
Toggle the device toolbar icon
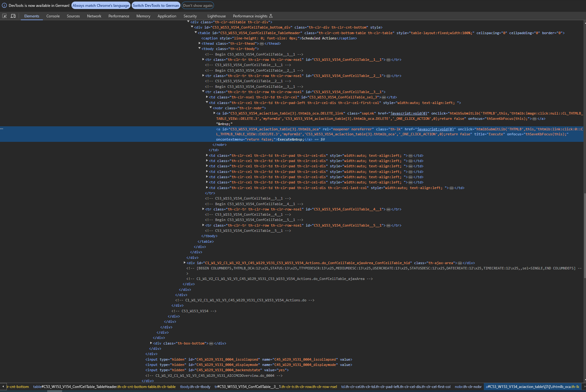point(13,16)
